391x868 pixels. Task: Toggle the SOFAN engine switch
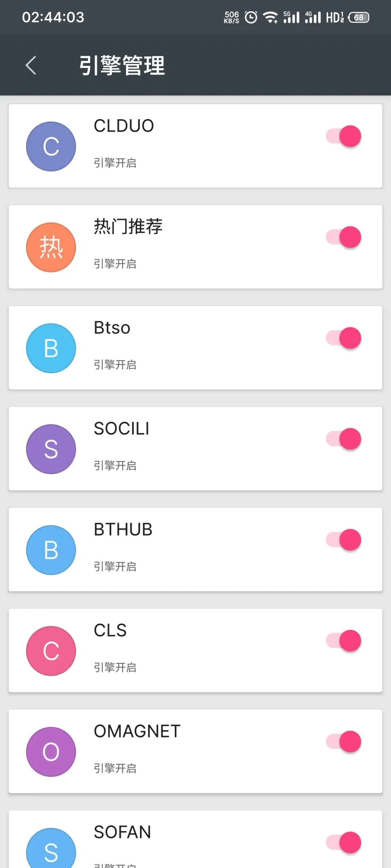[x=344, y=843]
